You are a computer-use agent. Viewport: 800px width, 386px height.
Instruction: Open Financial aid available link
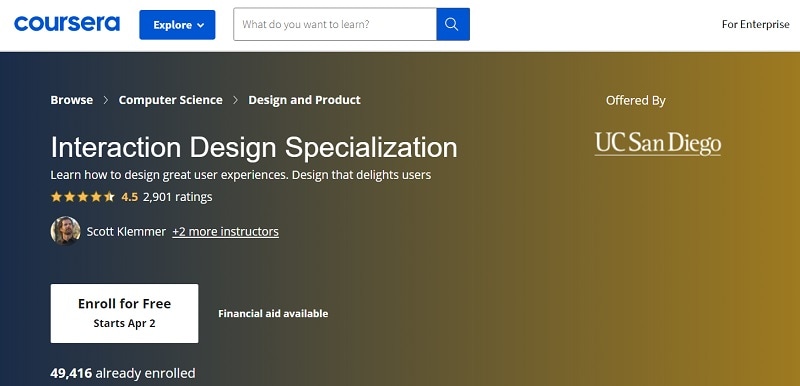click(x=273, y=314)
